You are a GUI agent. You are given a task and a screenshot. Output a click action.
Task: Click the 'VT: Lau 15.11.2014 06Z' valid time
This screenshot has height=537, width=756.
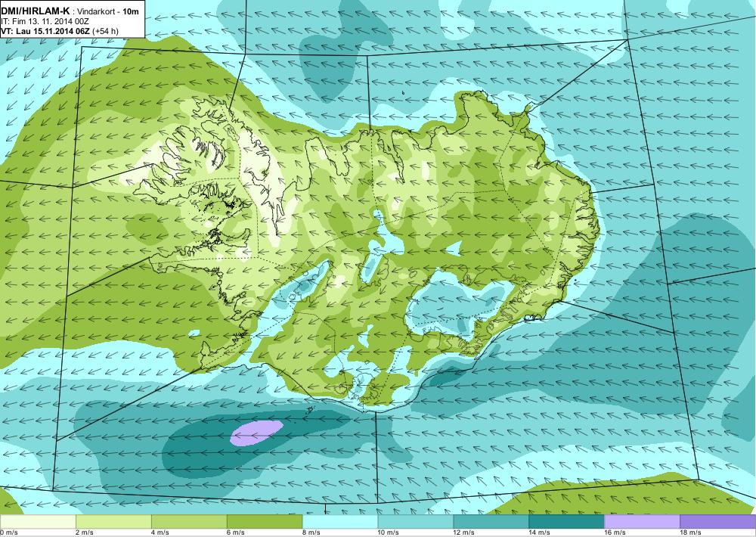[x=45, y=31]
